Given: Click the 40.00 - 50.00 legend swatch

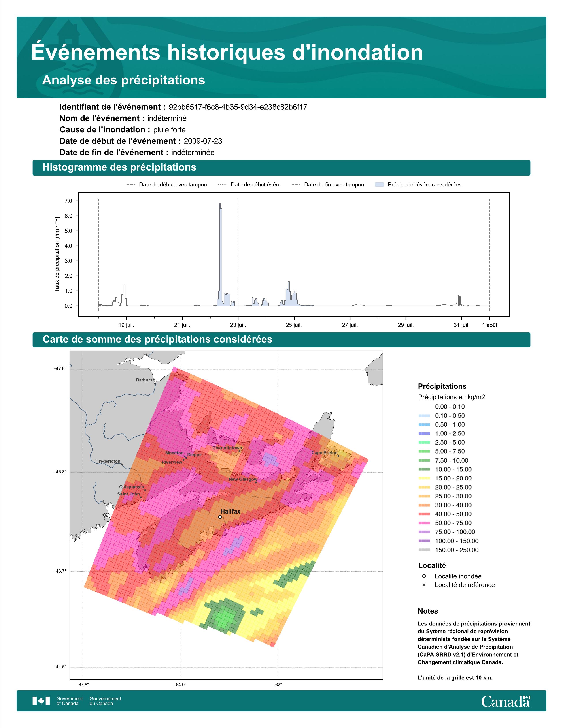Looking at the screenshot, I should pos(424,514).
